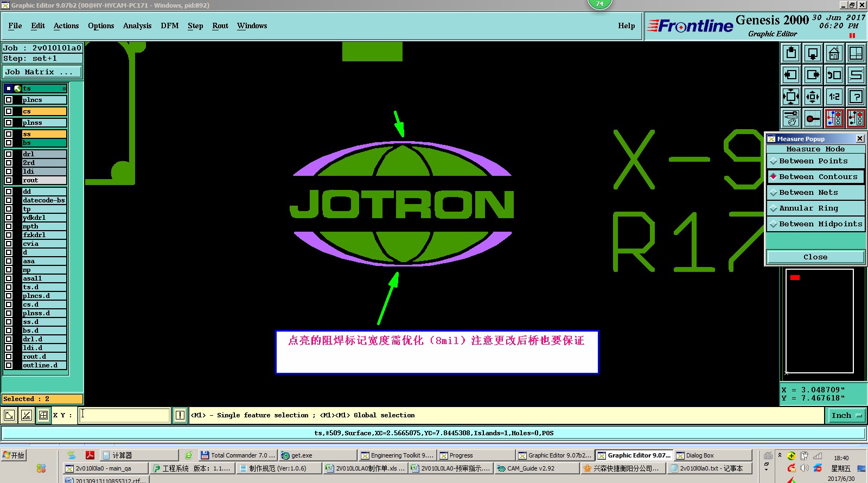868x483 pixels.
Task: Select layer row cvia
Action: tap(44, 244)
